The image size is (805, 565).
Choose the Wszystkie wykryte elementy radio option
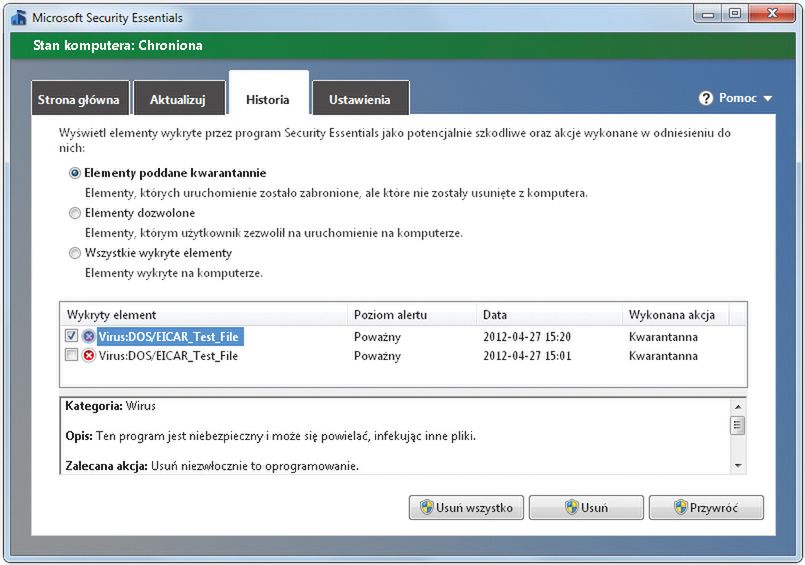75,253
